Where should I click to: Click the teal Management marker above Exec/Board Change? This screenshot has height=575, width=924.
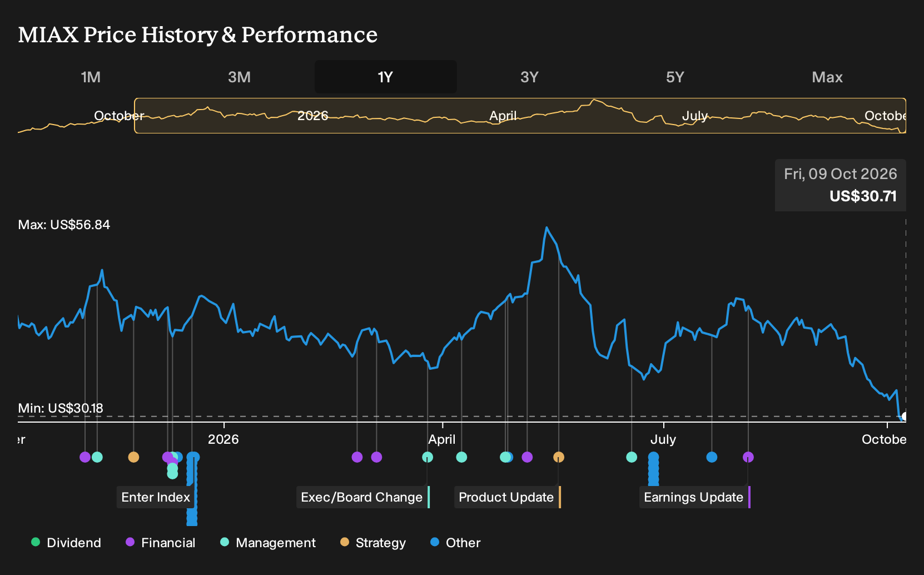click(x=428, y=457)
